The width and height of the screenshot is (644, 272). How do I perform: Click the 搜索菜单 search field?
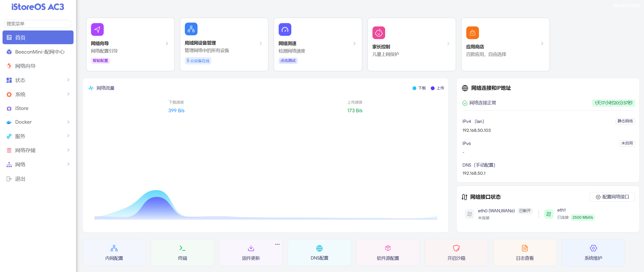point(38,24)
